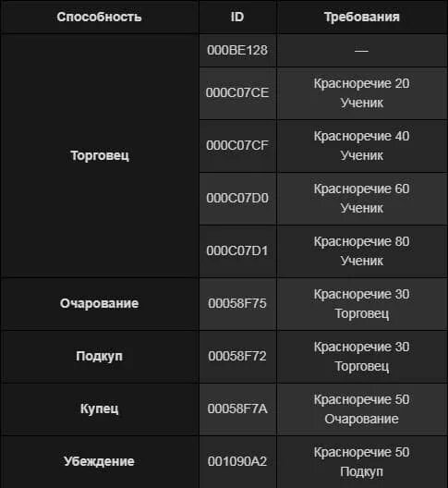
Task: Select the Купец ability name
Action: click(x=99, y=409)
